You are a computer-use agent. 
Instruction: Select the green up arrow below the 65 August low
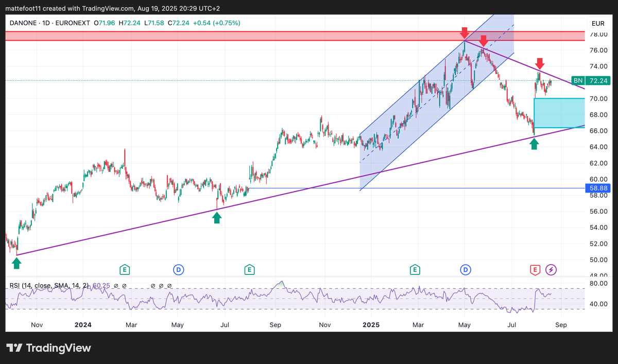click(x=534, y=144)
